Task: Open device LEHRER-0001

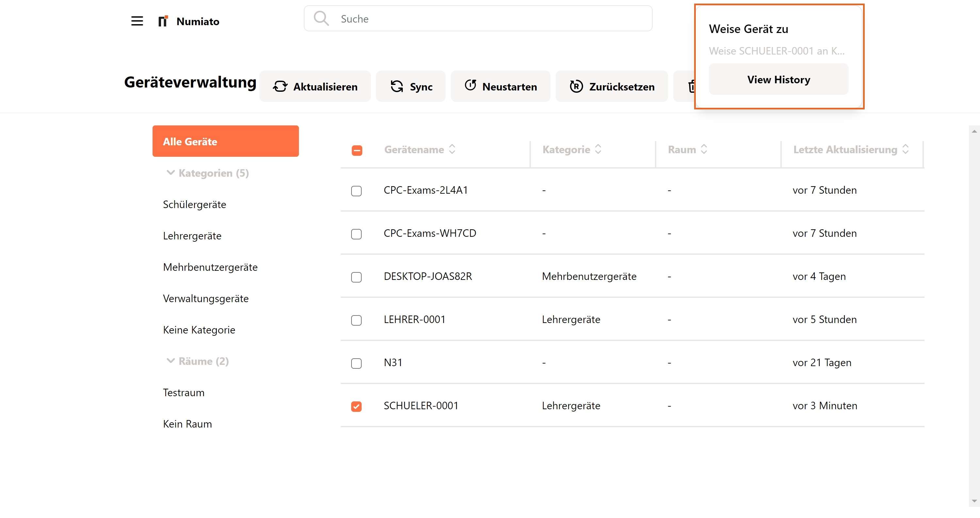Action: pos(414,319)
